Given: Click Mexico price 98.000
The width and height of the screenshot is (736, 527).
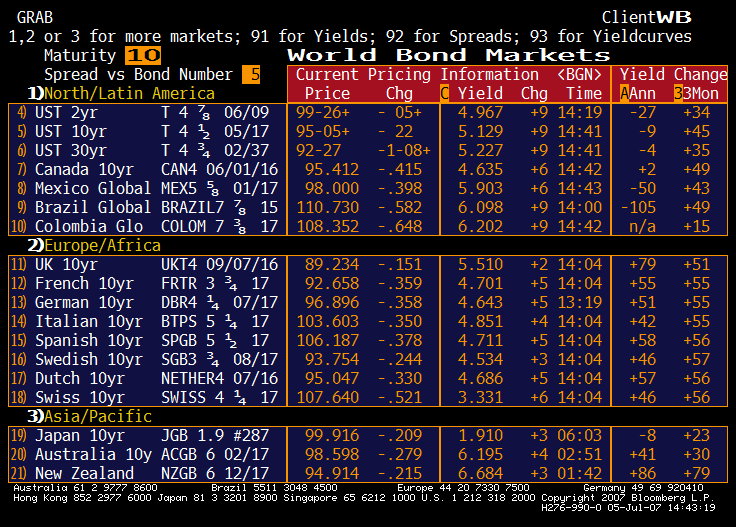Looking at the screenshot, I should [x=332, y=189].
